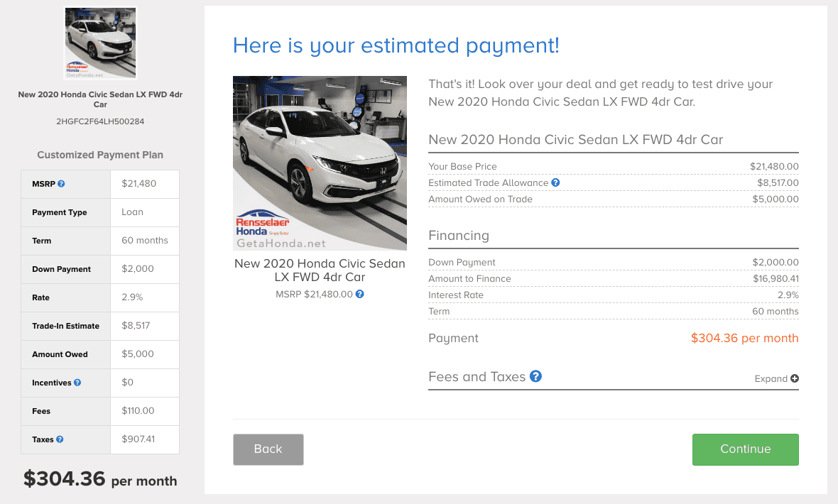Image resolution: width=838 pixels, height=504 pixels.
Task: Click the Amount Owed value $5,000 in sidebar
Action: [x=137, y=354]
